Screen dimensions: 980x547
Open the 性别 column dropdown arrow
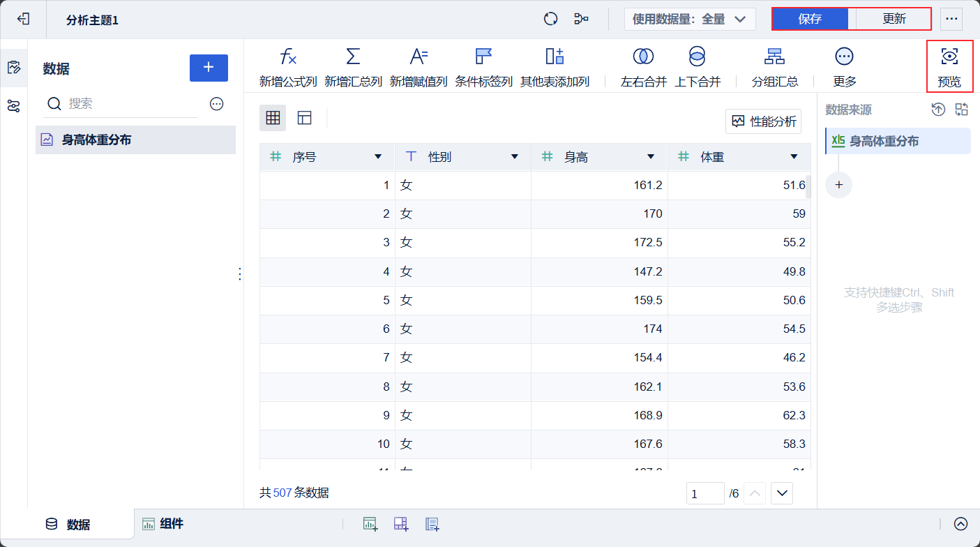(515, 157)
